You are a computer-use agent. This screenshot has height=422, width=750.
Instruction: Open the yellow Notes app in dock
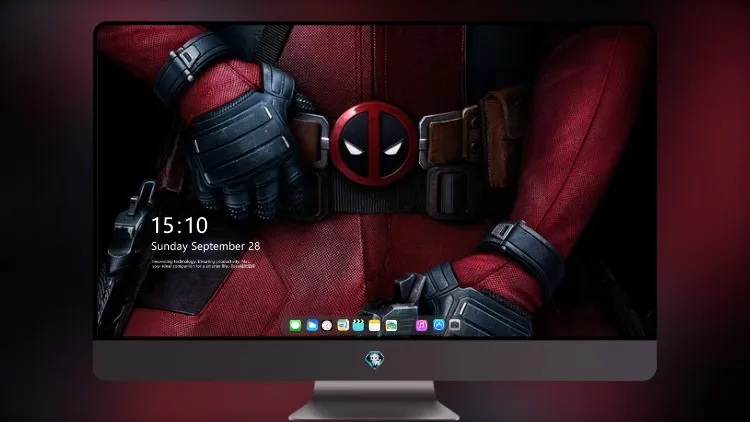(x=375, y=326)
